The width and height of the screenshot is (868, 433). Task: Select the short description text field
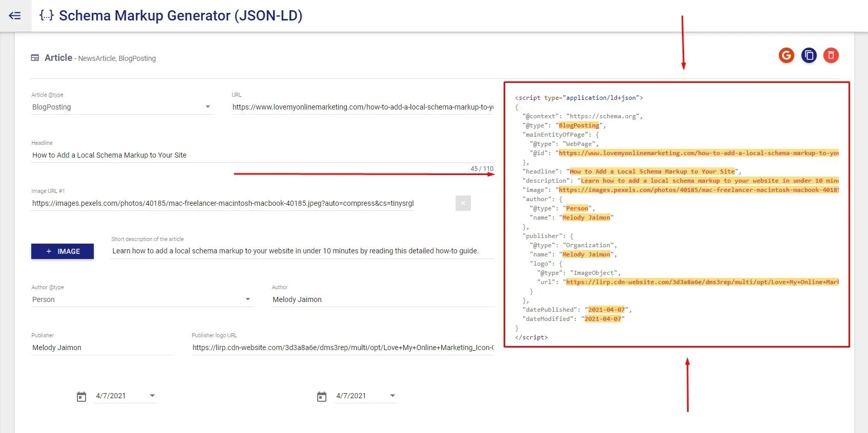(x=303, y=251)
